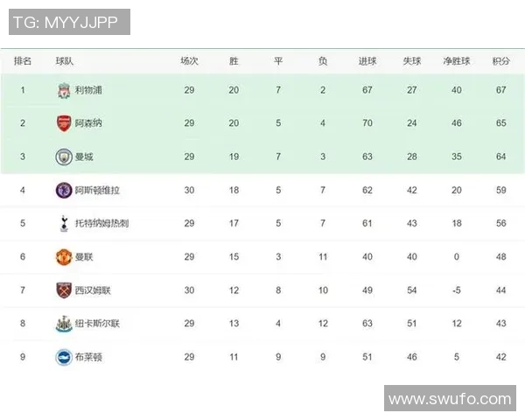This screenshot has height=420, width=525.
Task: Click the www.swufo.com watermark link
Action: coord(449,399)
